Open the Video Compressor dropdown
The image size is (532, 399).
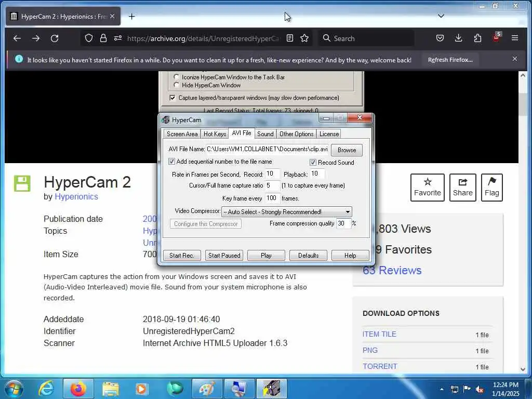[286, 212]
